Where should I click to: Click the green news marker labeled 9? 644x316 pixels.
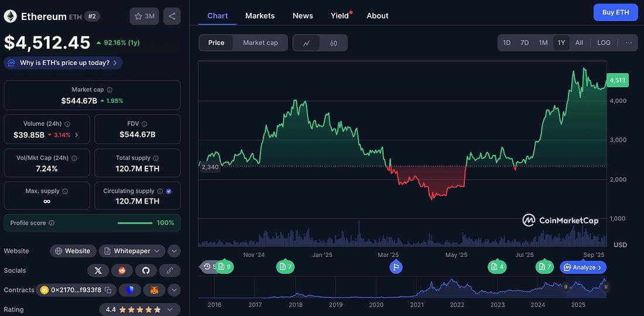click(x=224, y=267)
